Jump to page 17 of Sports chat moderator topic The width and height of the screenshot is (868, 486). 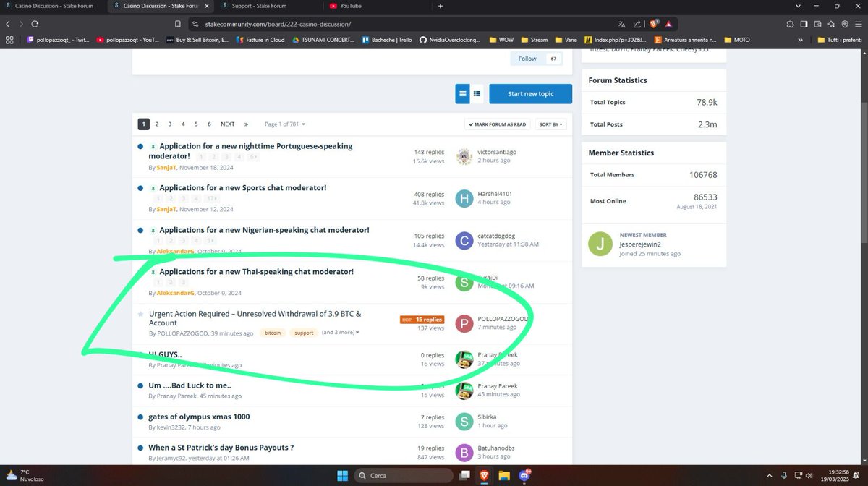point(213,198)
